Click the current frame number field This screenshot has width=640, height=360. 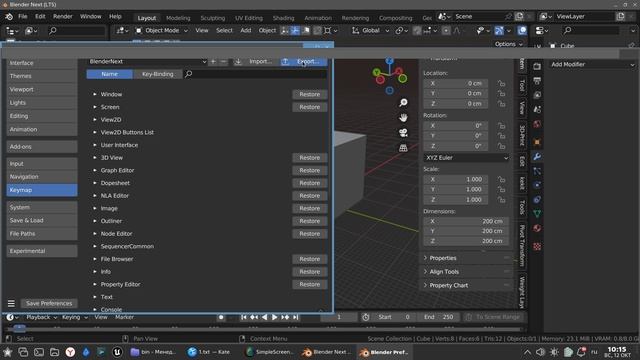pyautogui.click(x=339, y=317)
